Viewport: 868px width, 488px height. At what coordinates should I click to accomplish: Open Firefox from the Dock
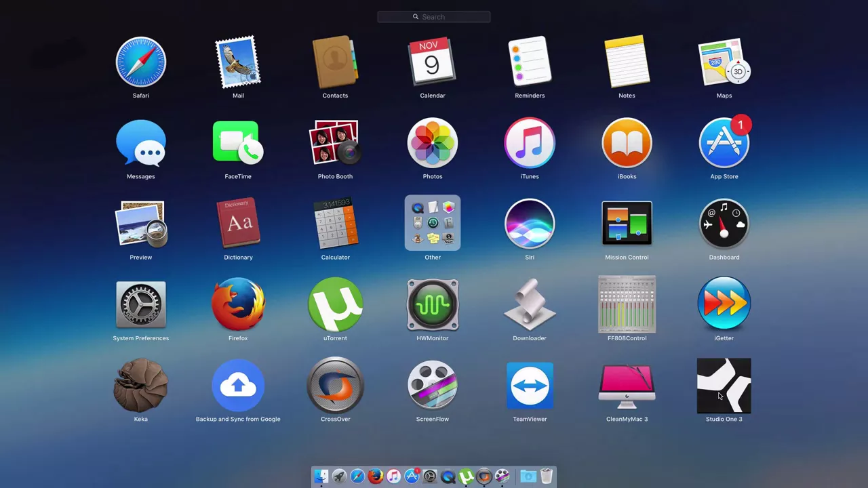click(x=376, y=476)
